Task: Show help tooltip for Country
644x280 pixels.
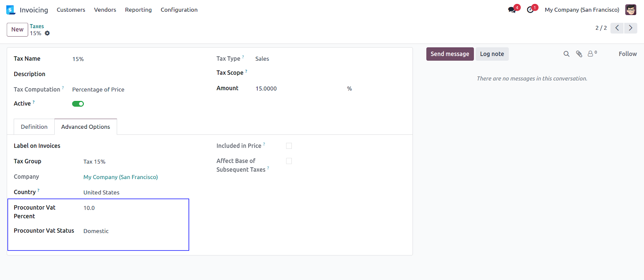Action: point(38,190)
